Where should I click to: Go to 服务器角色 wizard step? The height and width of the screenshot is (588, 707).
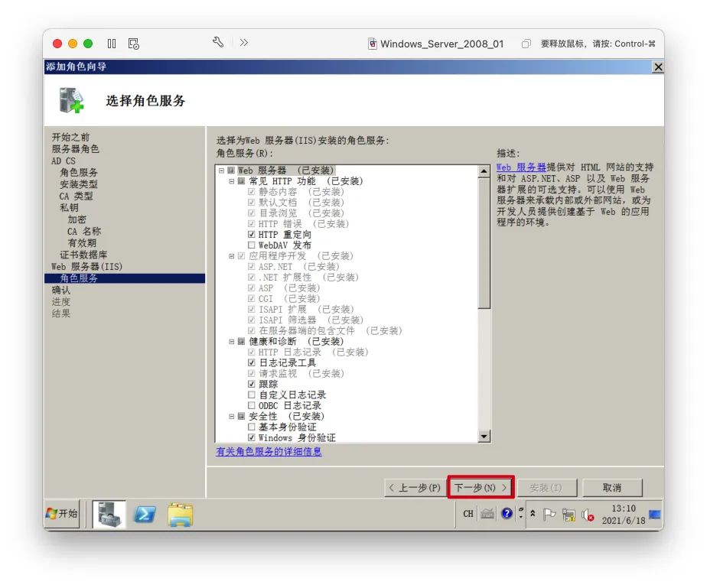(x=75, y=148)
